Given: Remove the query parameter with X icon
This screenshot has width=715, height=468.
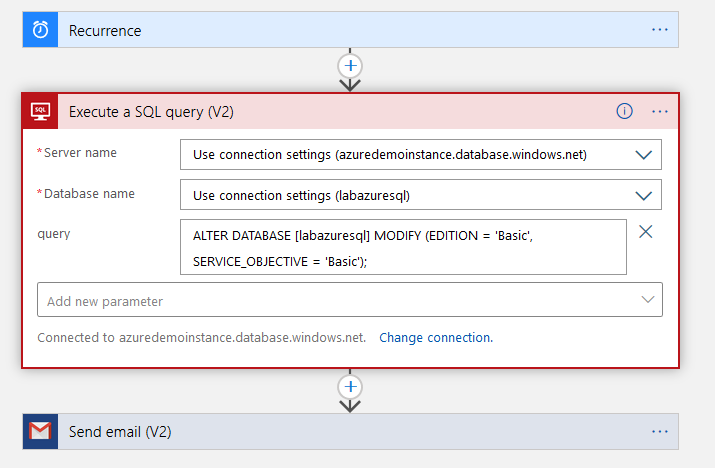Looking at the screenshot, I should point(646,232).
